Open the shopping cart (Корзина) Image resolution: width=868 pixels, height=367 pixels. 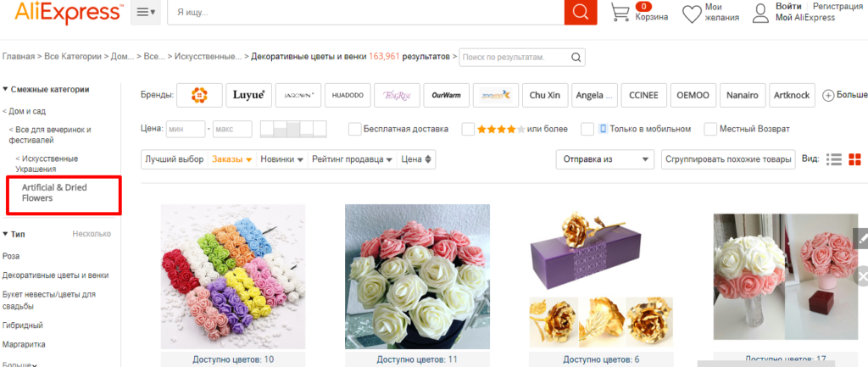(x=620, y=14)
